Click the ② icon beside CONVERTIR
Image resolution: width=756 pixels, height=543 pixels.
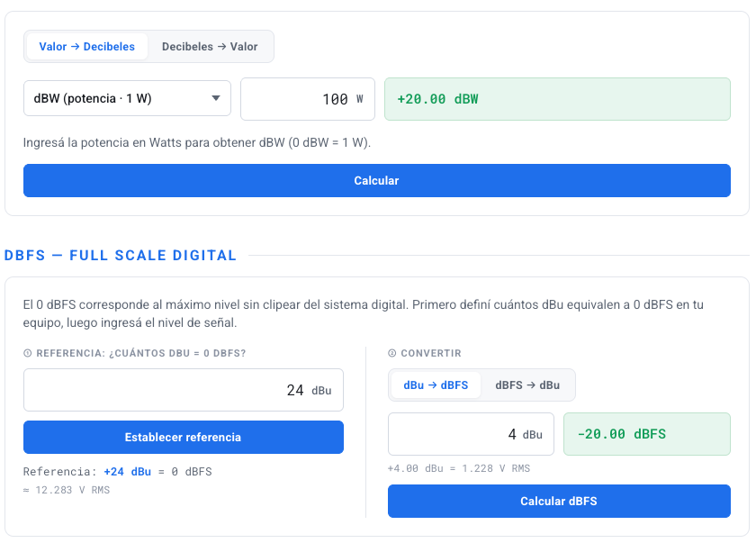tap(394, 354)
